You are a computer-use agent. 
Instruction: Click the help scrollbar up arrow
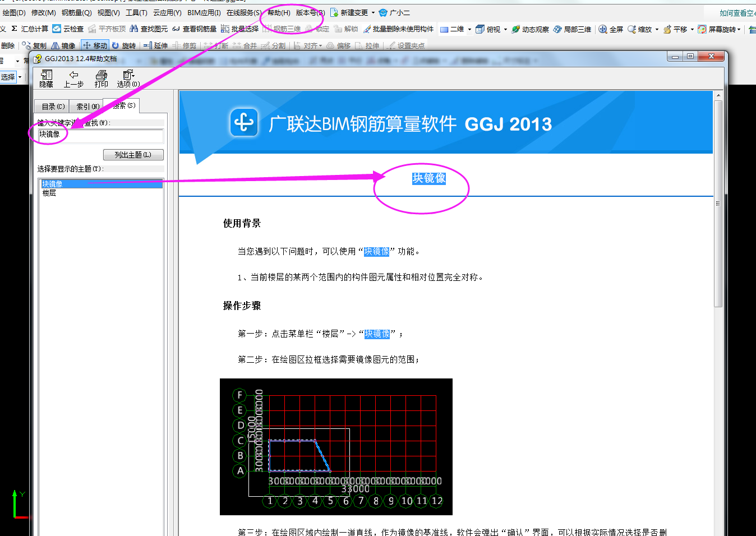click(x=718, y=96)
